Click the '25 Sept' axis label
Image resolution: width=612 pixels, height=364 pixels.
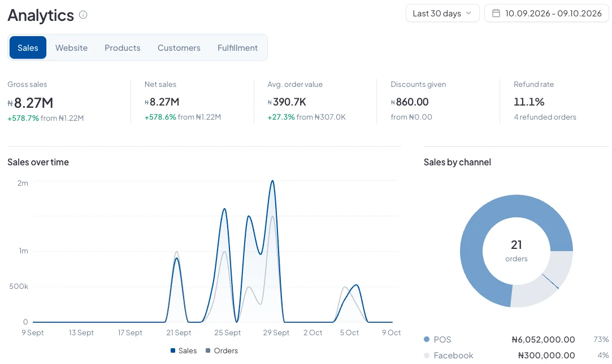coord(228,333)
